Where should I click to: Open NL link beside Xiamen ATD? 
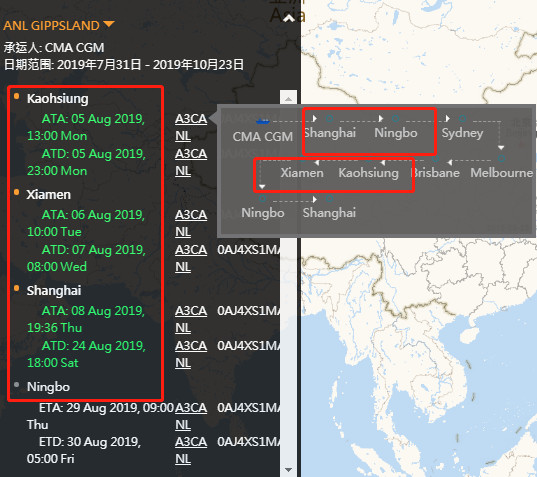click(183, 267)
